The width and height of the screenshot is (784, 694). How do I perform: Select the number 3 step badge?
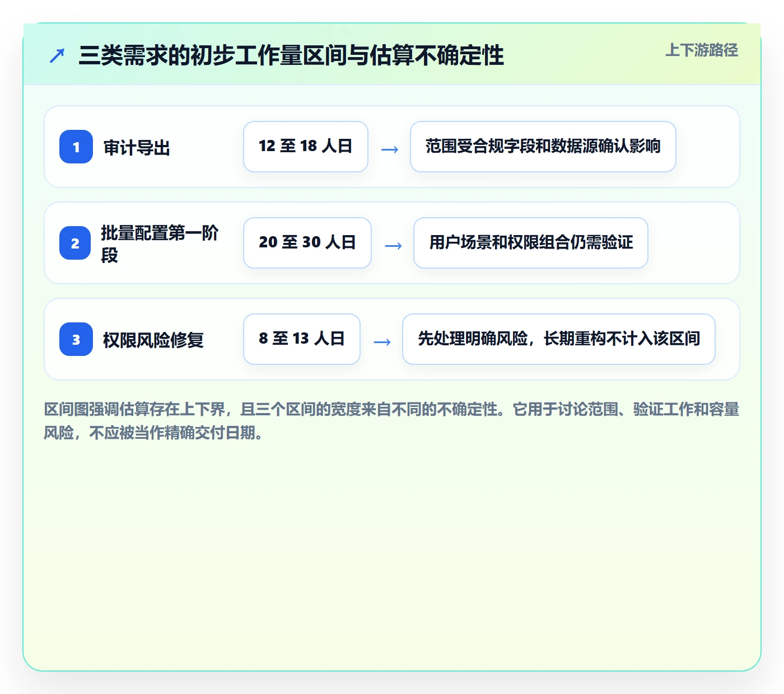point(76,339)
